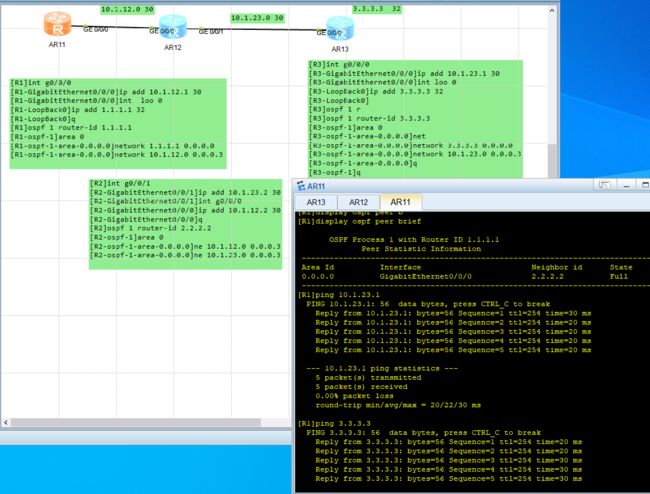The width and height of the screenshot is (650, 494).
Task: Click the 'Neighbor id' column header
Action: pyautogui.click(x=557, y=268)
